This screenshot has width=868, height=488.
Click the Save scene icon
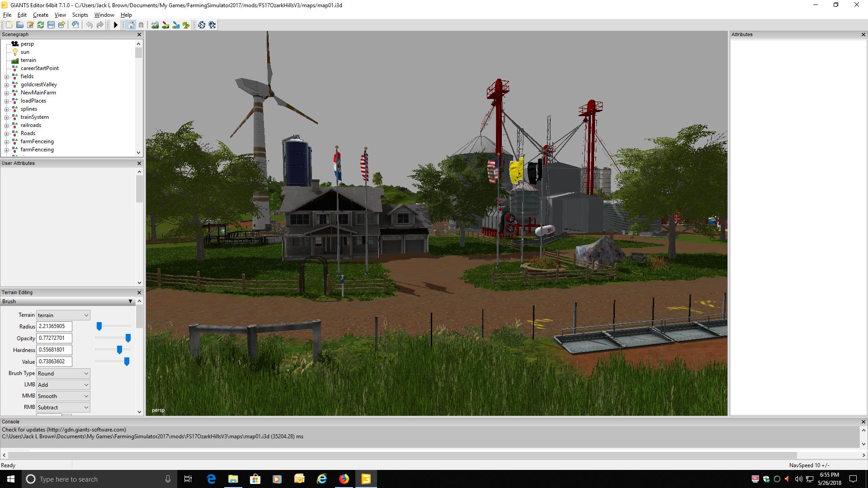[x=51, y=25]
